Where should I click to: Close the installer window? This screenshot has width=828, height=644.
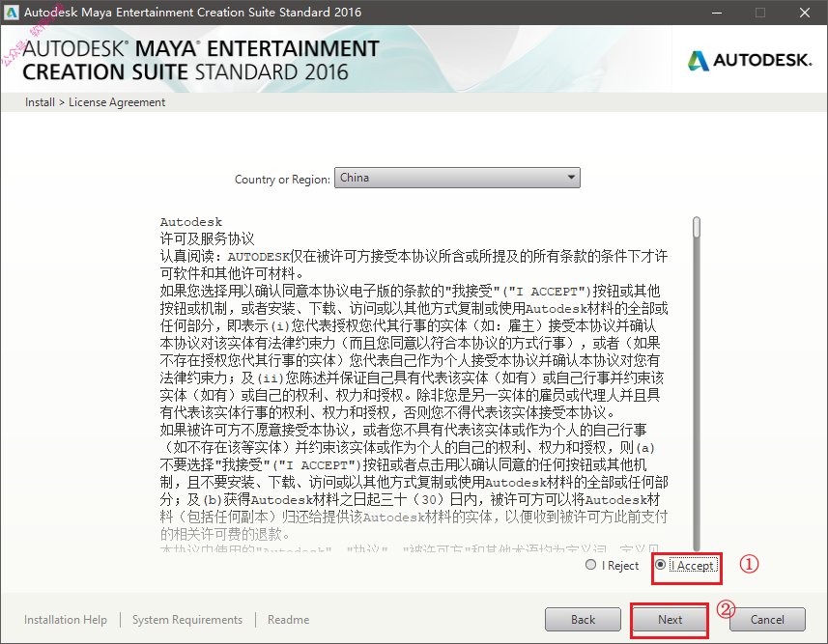coord(804,13)
